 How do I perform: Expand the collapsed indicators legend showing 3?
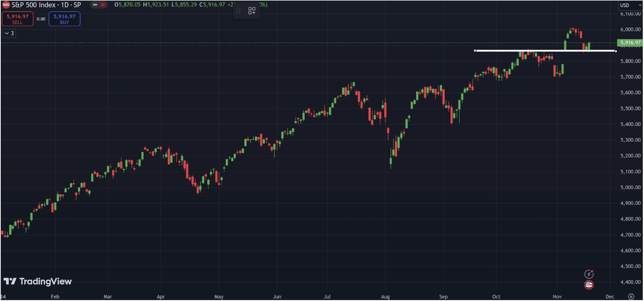coord(9,33)
